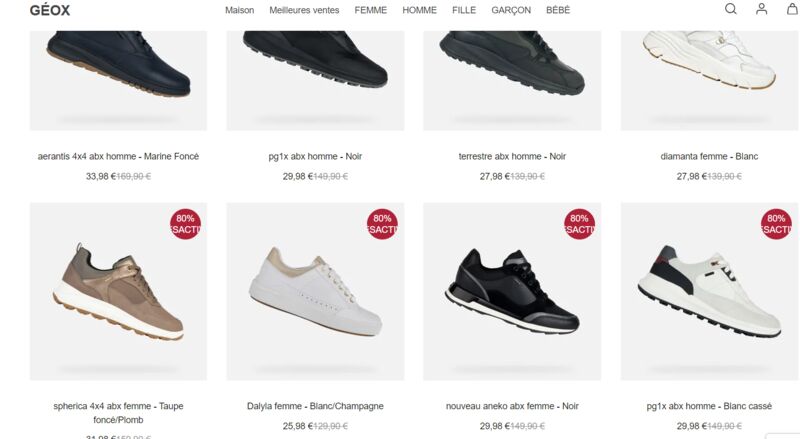Click the GEOX logo
This screenshot has height=439, width=800.
coord(49,10)
